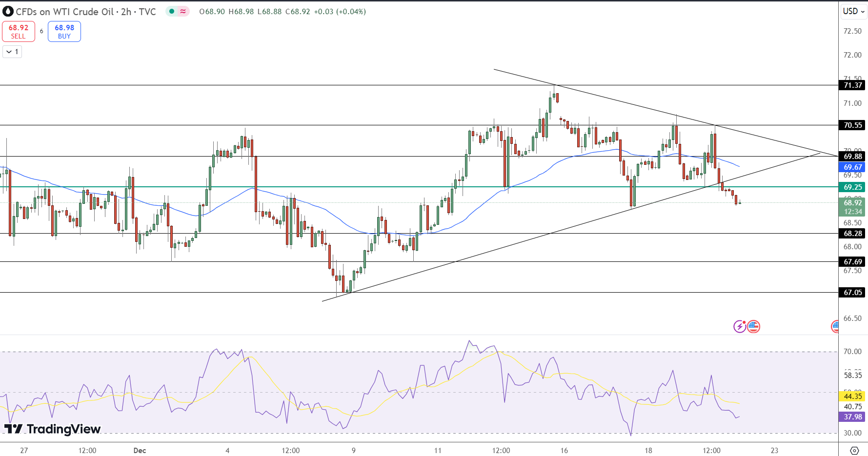Click the 66.50 price scale label

[x=852, y=318]
